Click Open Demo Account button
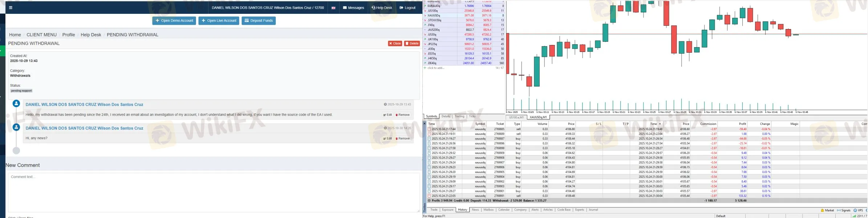 [174, 21]
